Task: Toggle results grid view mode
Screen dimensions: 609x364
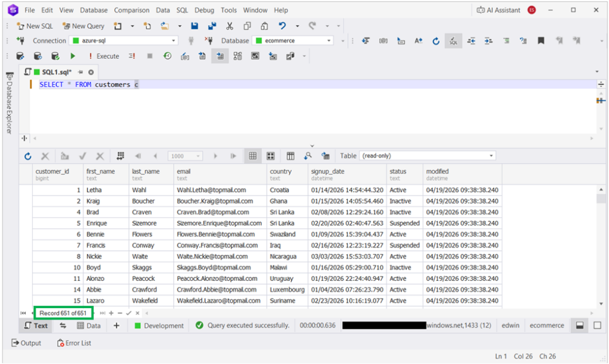Action: [252, 156]
